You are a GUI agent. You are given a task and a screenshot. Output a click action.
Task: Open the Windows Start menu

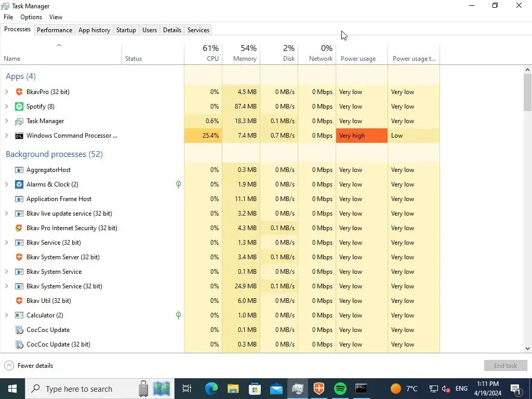[12, 389]
